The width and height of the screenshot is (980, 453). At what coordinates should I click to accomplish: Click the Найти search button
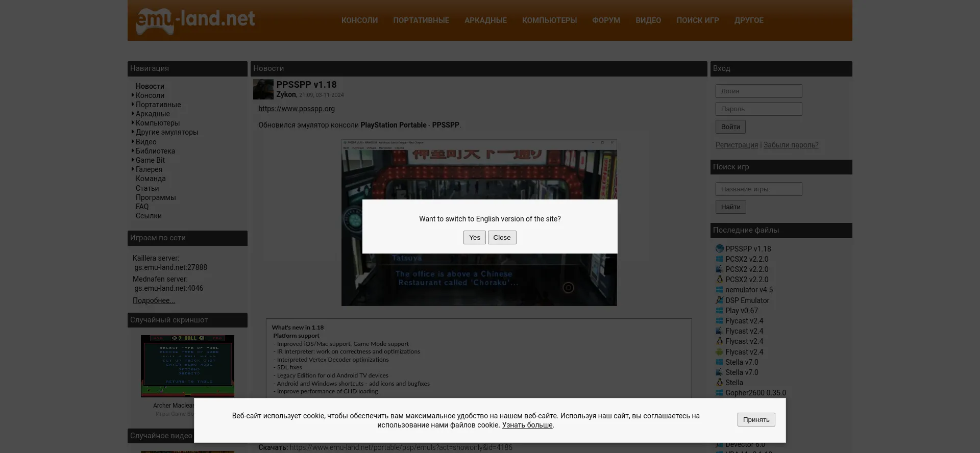click(730, 207)
